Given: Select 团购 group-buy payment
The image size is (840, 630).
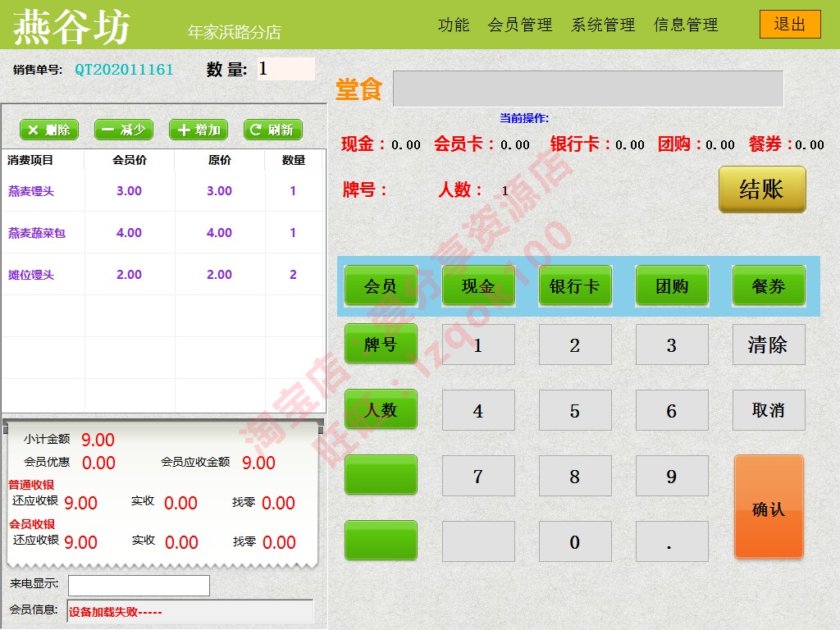Looking at the screenshot, I should [672, 285].
